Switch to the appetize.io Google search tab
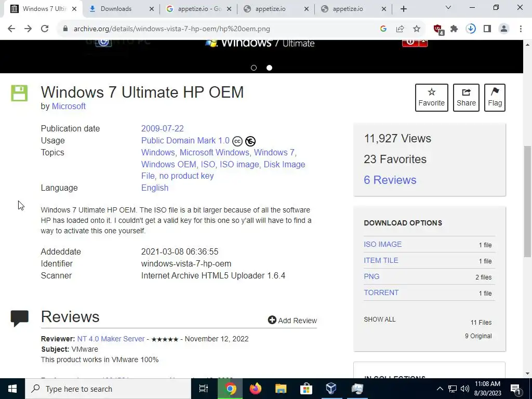Image resolution: width=532 pixels, height=399 pixels. [199, 9]
